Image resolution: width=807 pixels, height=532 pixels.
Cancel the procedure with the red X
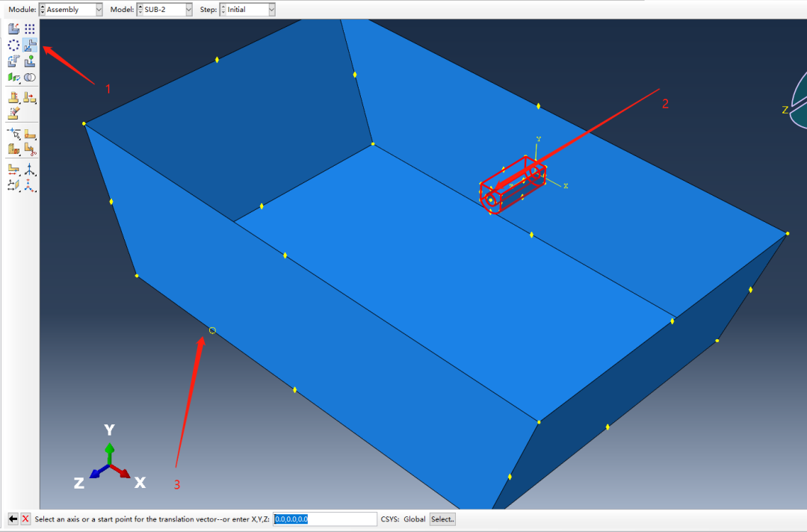[x=25, y=519]
